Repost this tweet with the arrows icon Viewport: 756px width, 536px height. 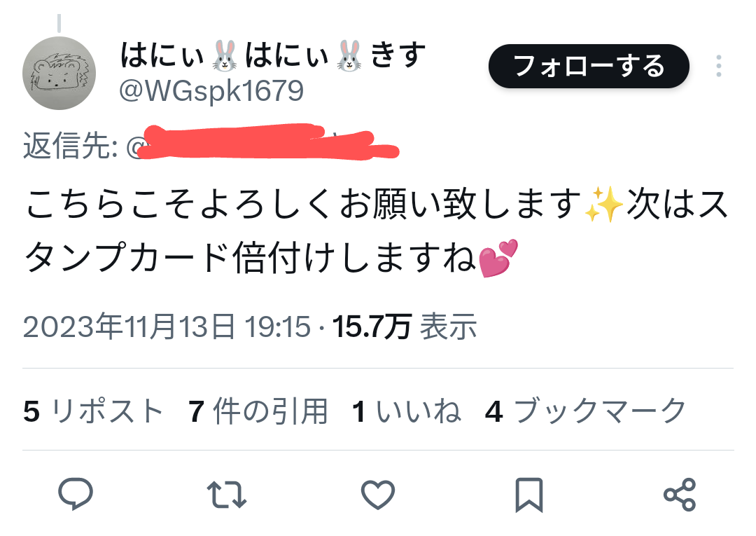click(x=227, y=495)
